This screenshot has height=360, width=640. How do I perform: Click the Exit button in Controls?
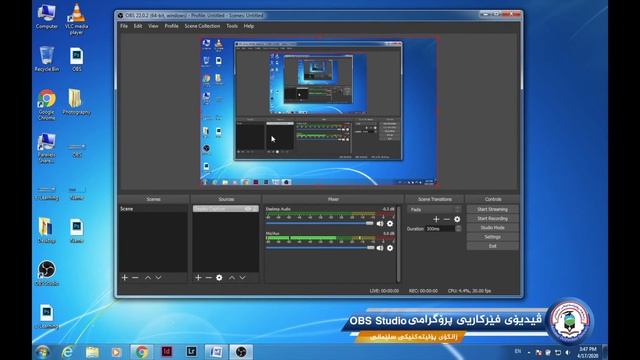[x=493, y=246]
